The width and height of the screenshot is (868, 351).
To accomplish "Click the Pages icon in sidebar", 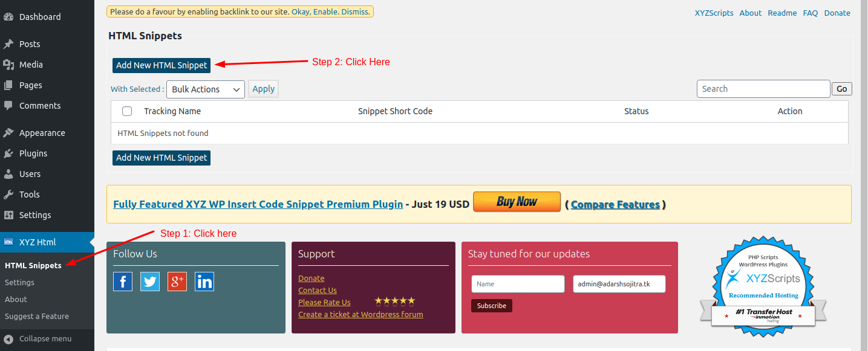I will tap(8, 85).
